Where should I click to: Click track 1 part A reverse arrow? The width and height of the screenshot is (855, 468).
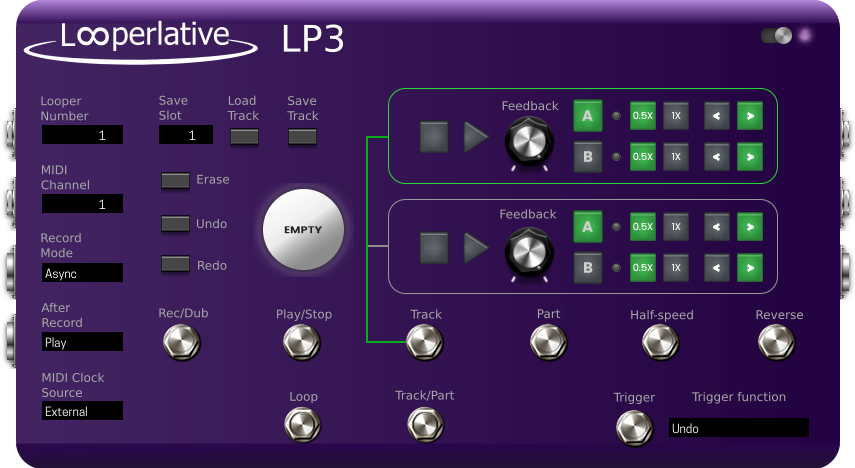716,116
